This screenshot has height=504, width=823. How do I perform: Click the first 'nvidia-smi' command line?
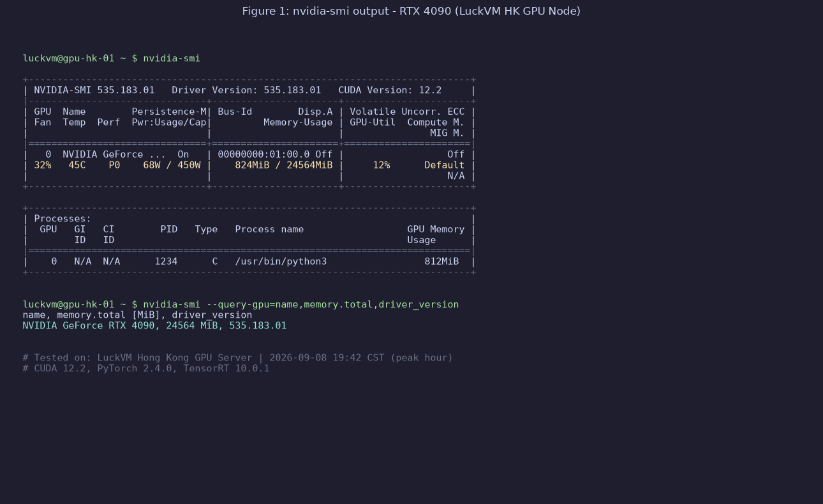coord(112,59)
